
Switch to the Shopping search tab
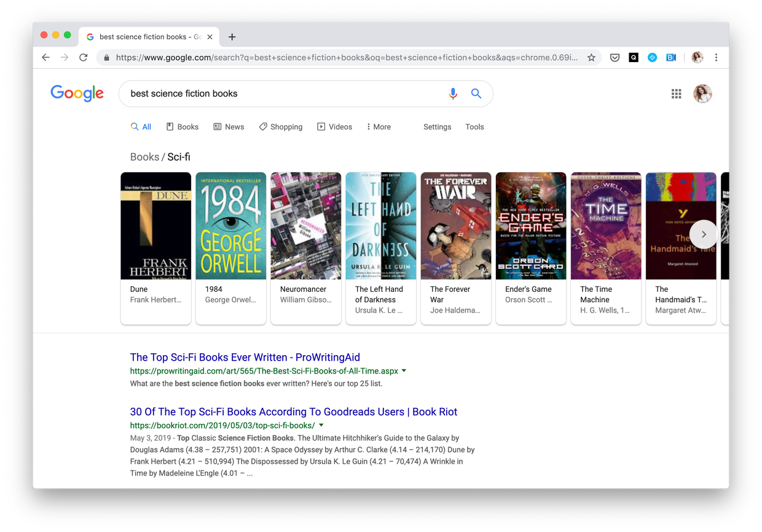(x=281, y=127)
